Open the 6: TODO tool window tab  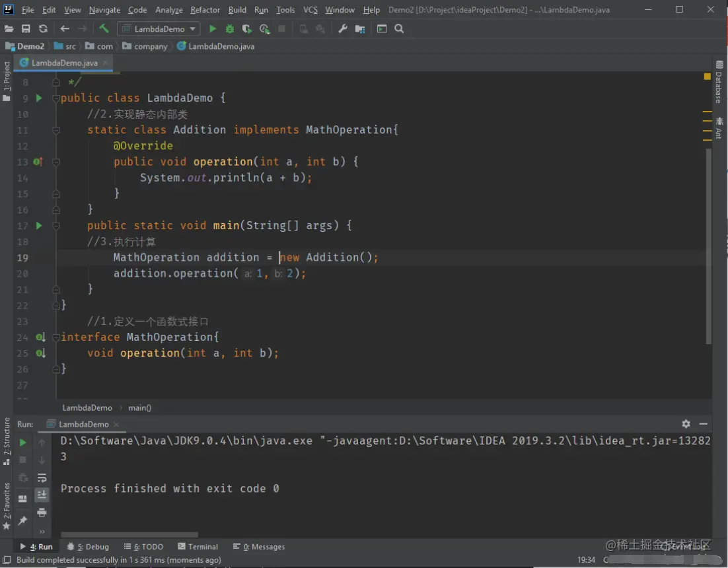click(144, 547)
